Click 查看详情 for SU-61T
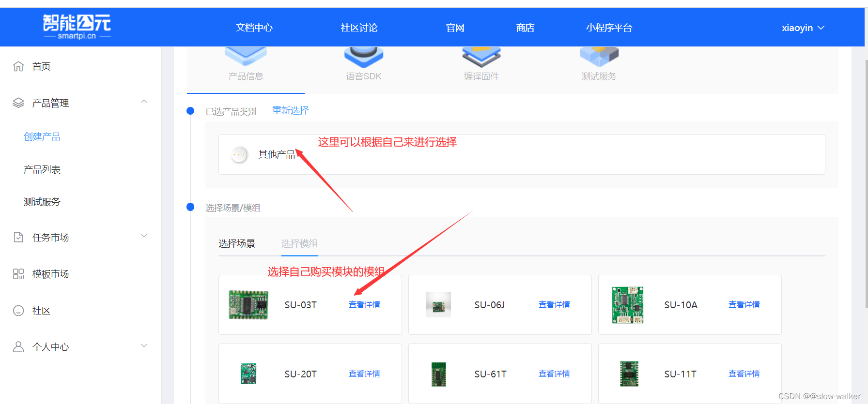 [555, 374]
